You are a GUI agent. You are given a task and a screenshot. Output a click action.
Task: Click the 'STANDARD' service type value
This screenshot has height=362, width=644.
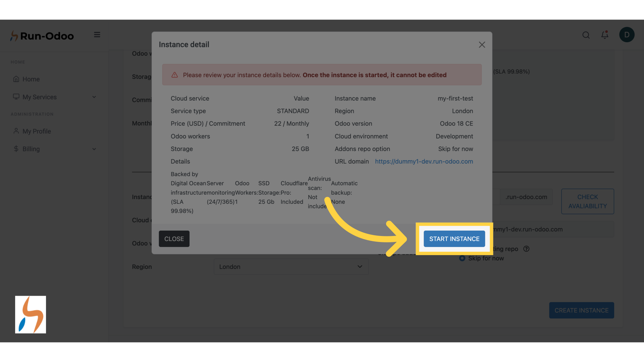293,111
